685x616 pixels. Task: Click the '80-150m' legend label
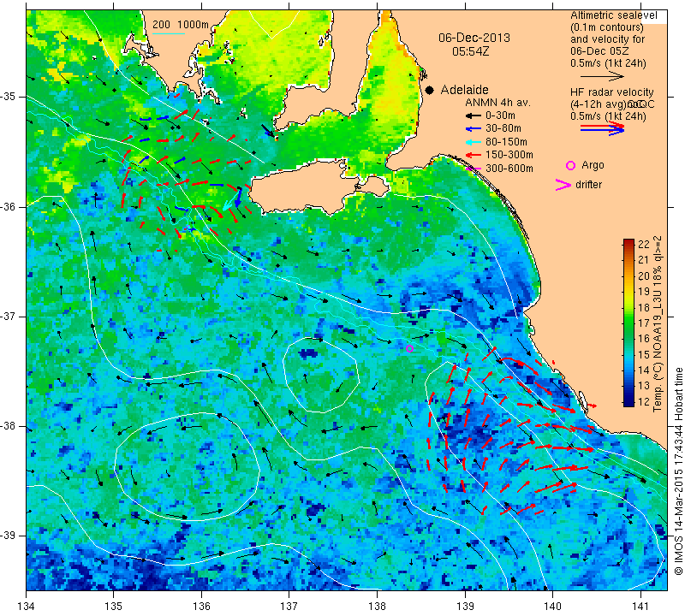click(506, 142)
